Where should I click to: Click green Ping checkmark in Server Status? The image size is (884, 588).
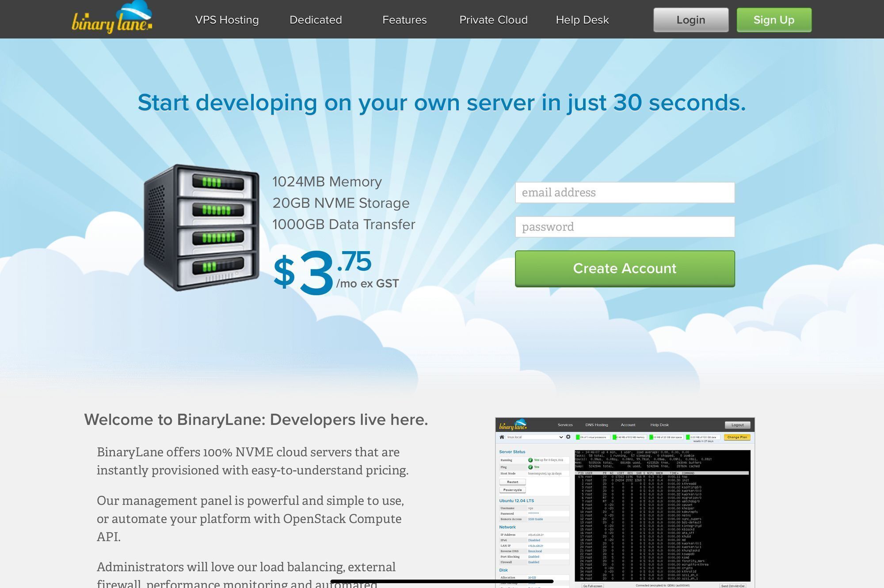tap(530, 467)
